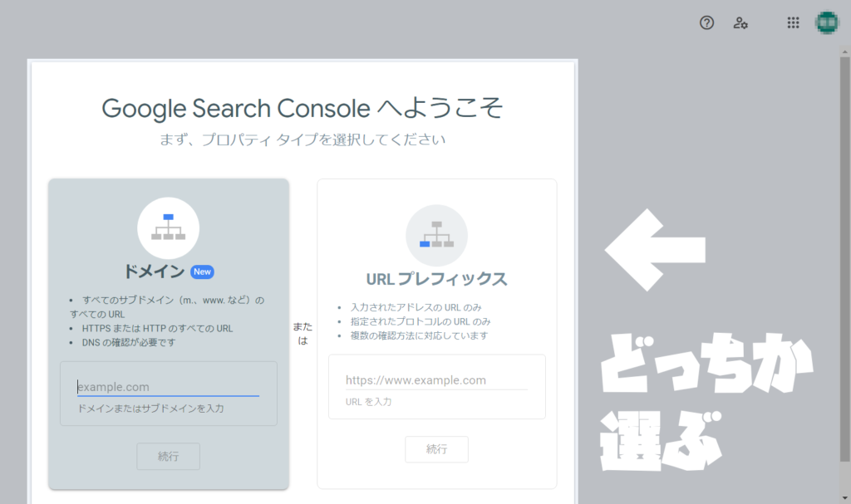Click 'HTTPS または HTTP のすべての URL' bullet

pos(157,328)
